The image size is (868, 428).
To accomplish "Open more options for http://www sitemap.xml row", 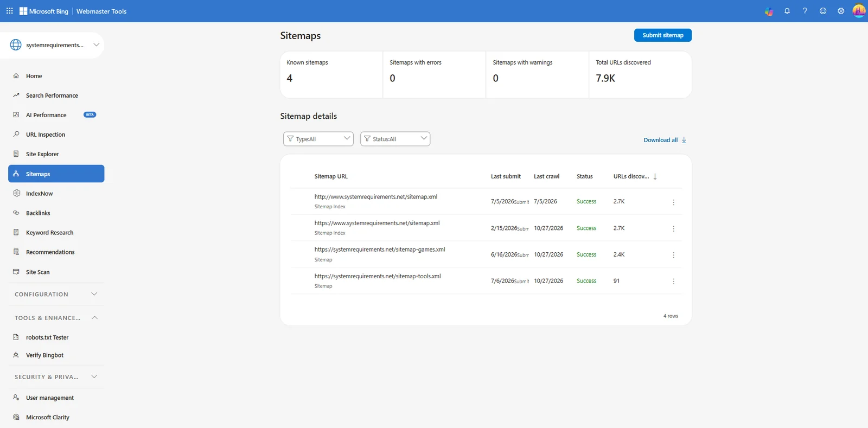I will coord(674,202).
